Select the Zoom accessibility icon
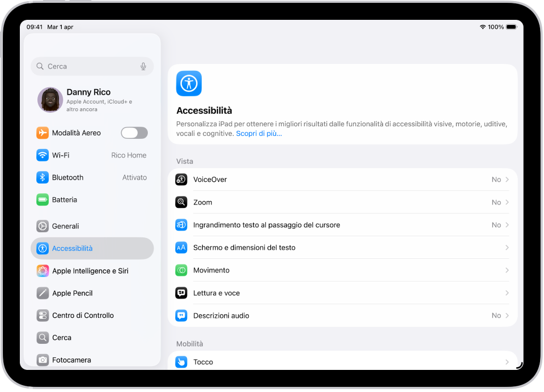 click(181, 202)
